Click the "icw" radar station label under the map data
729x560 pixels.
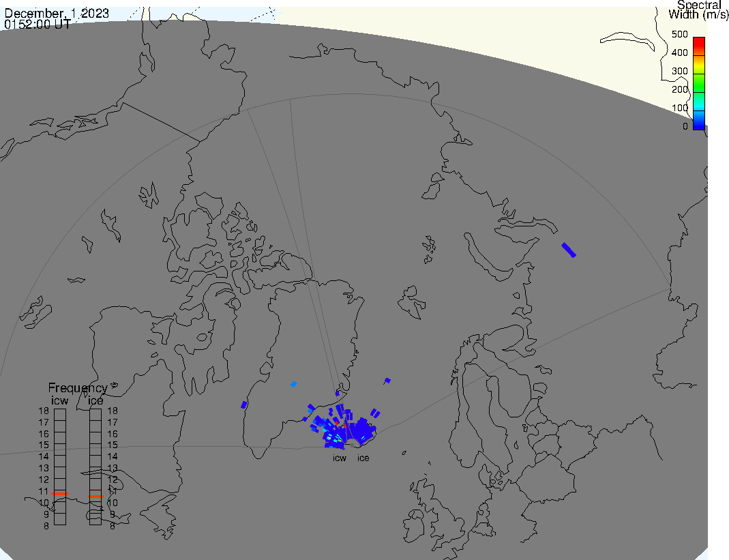(340, 458)
